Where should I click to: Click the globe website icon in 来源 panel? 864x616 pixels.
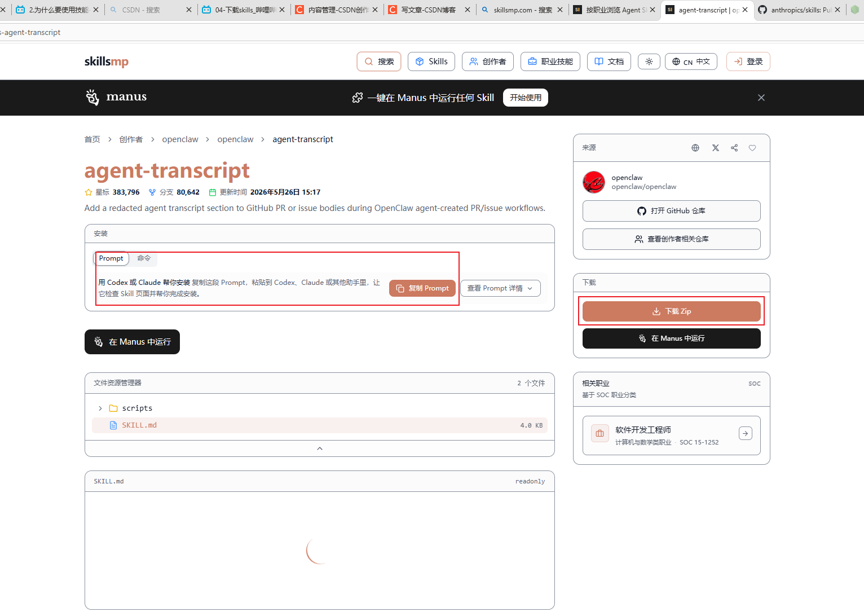[695, 148]
